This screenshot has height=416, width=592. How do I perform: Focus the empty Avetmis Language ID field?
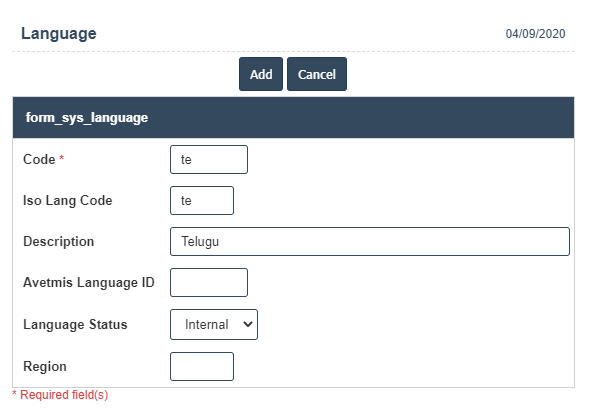pos(209,282)
